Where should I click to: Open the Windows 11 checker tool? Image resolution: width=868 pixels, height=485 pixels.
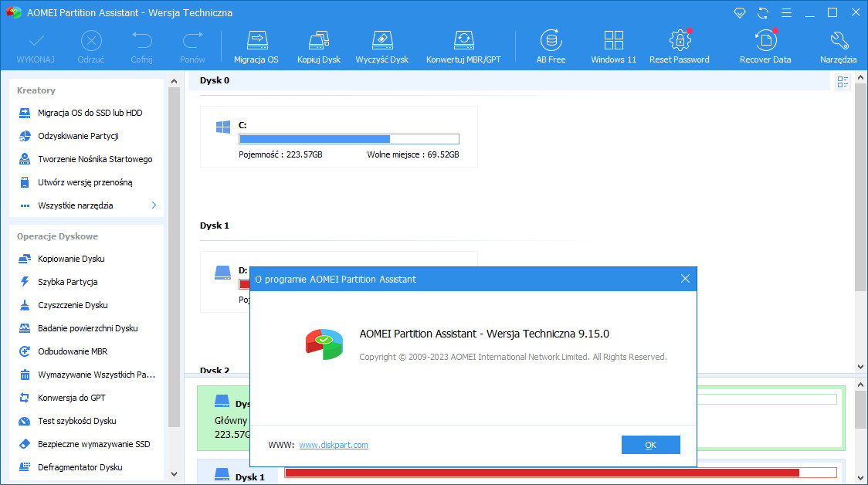613,47
